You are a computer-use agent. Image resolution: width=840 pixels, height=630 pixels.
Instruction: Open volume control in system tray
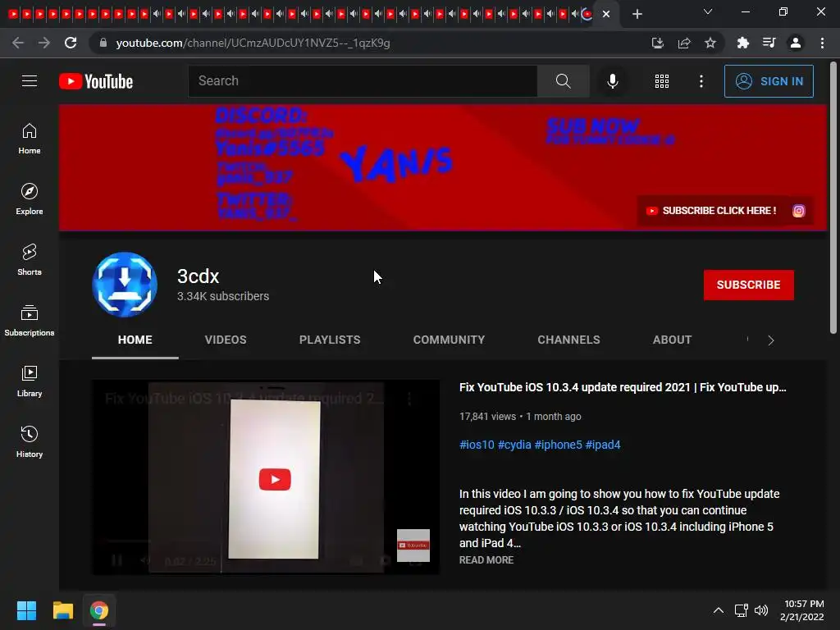point(761,610)
